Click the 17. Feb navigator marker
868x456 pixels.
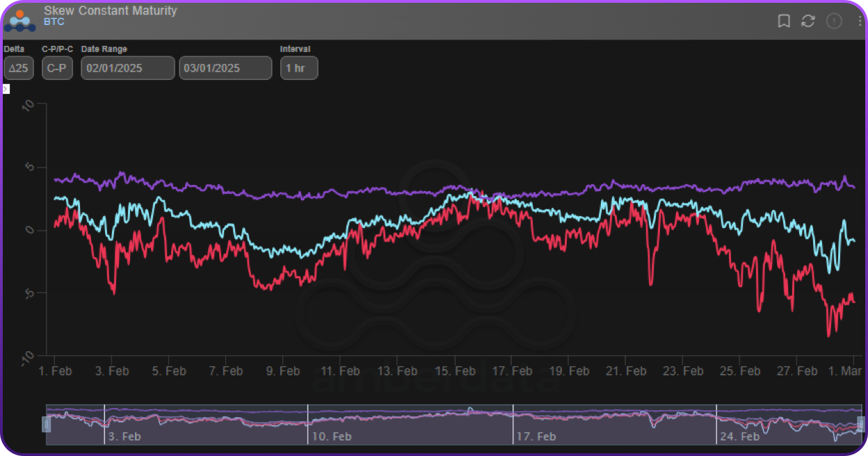point(537,437)
